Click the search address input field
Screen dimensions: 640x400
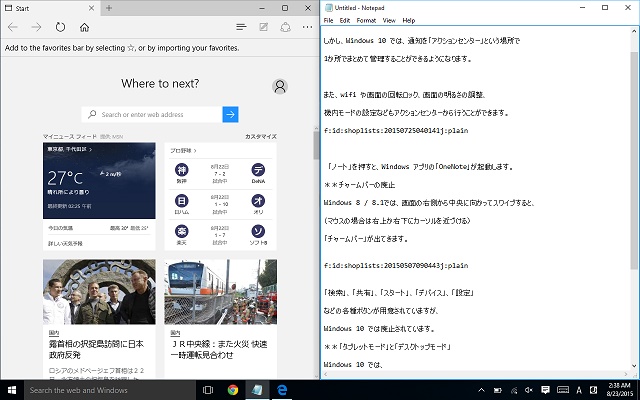pos(152,114)
